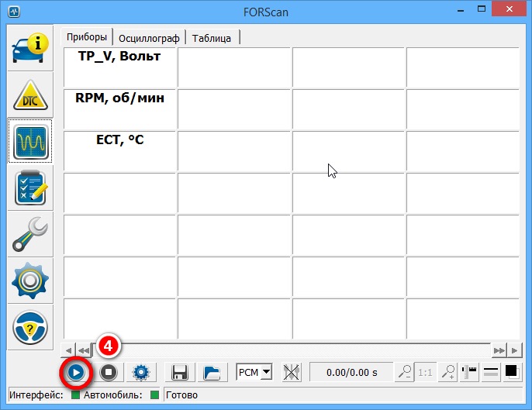532x410 pixels.
Task: Open the DTC trouble codes section
Action: click(x=30, y=95)
